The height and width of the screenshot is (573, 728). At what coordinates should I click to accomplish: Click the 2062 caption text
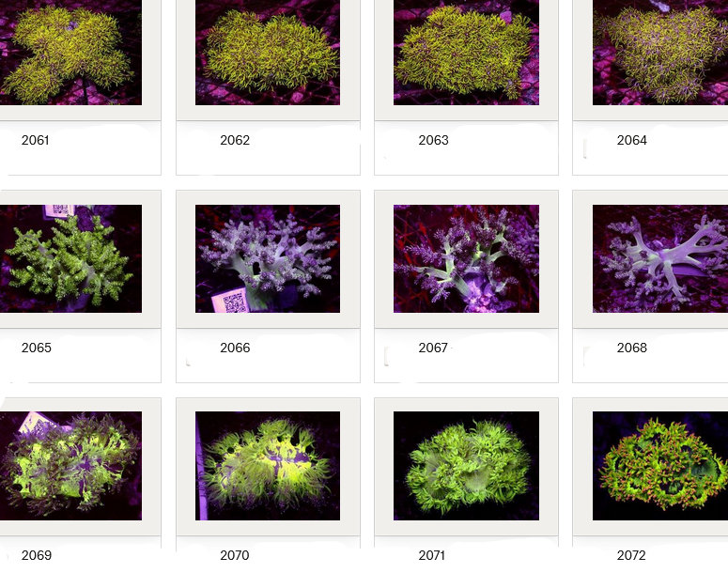pyautogui.click(x=235, y=140)
